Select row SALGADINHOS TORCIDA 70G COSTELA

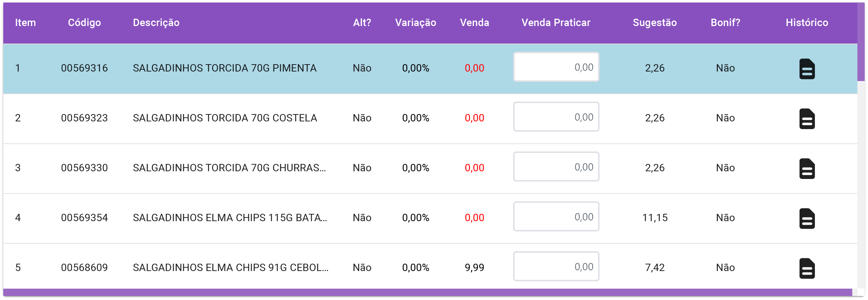tap(430, 118)
